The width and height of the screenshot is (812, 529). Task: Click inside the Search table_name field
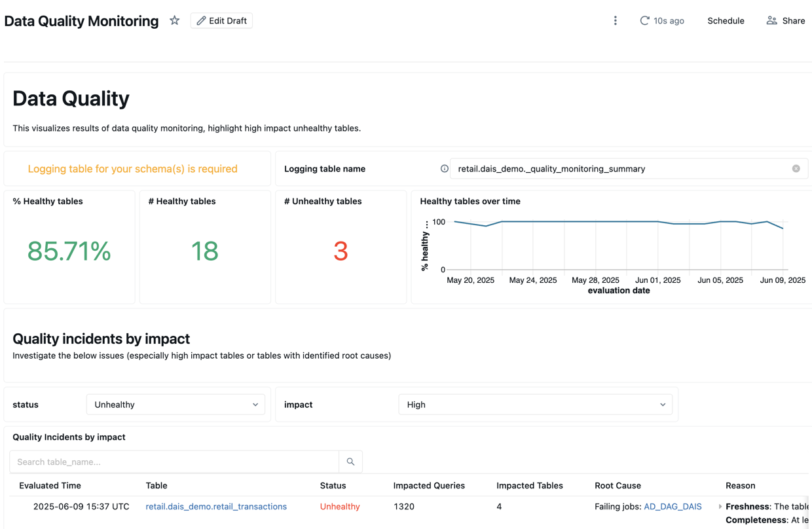[x=174, y=462]
